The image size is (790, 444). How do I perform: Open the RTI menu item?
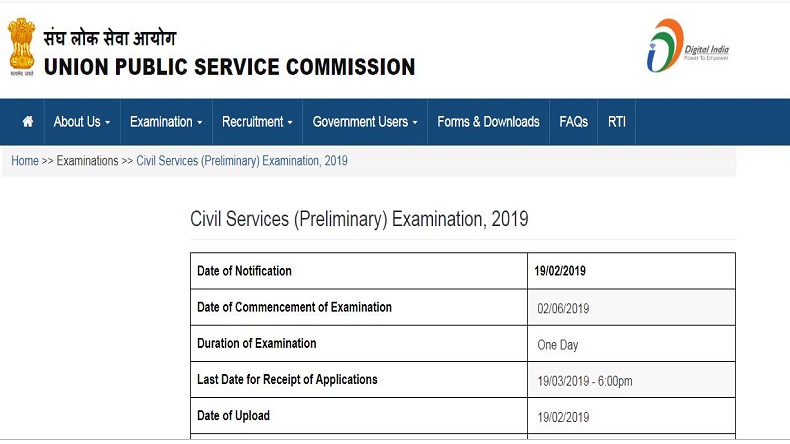(x=616, y=122)
